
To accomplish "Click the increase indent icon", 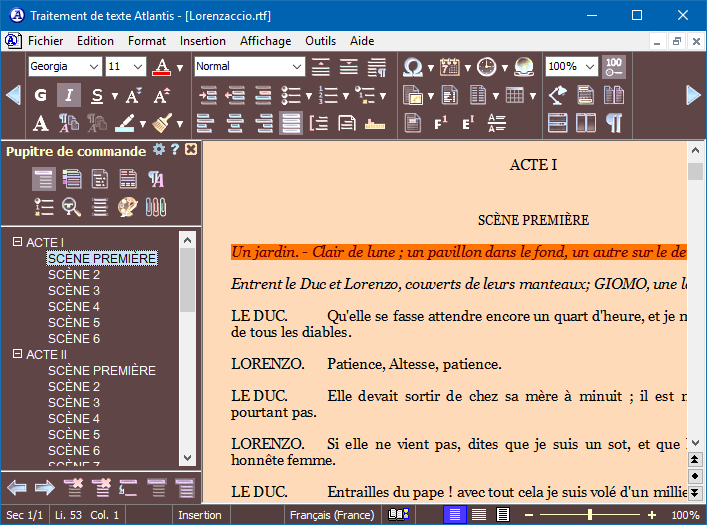I will pyautogui.click(x=208, y=95).
